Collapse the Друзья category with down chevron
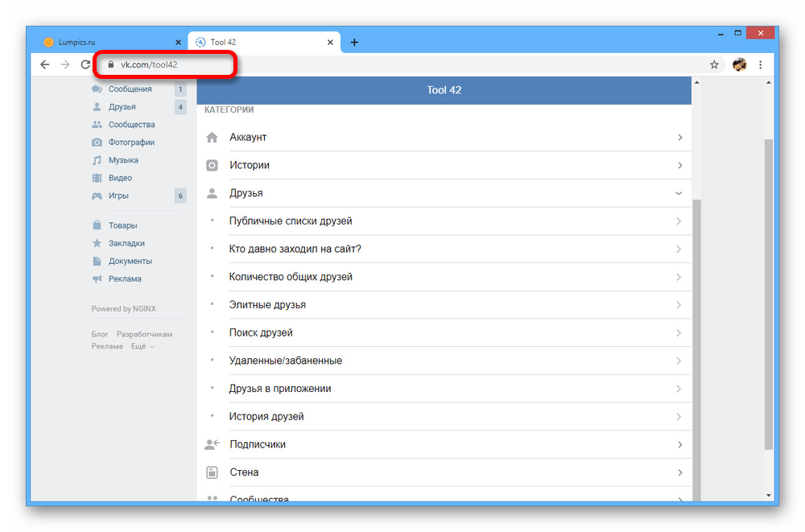Image resolution: width=805 pixels, height=532 pixels. click(x=679, y=193)
